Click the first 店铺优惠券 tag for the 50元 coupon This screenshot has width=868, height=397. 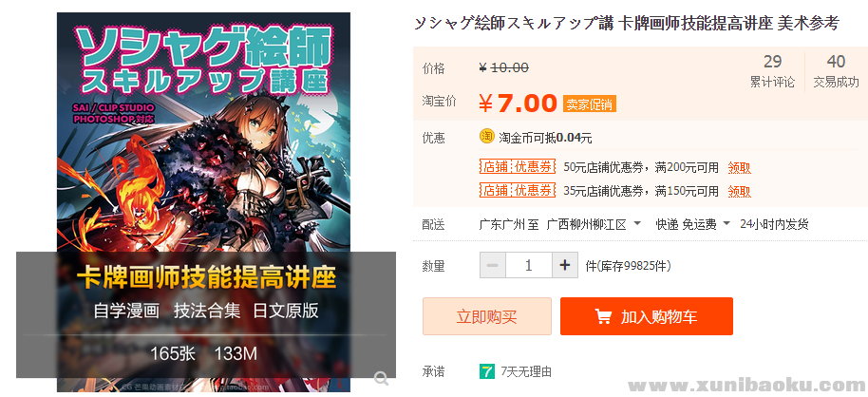pos(517,166)
